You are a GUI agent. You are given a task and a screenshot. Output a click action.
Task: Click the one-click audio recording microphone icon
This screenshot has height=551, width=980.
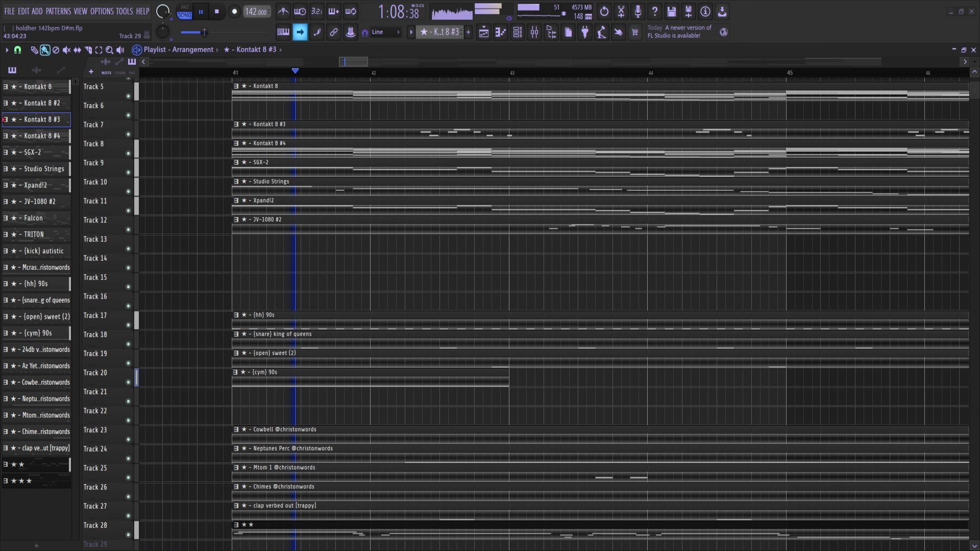(x=638, y=11)
